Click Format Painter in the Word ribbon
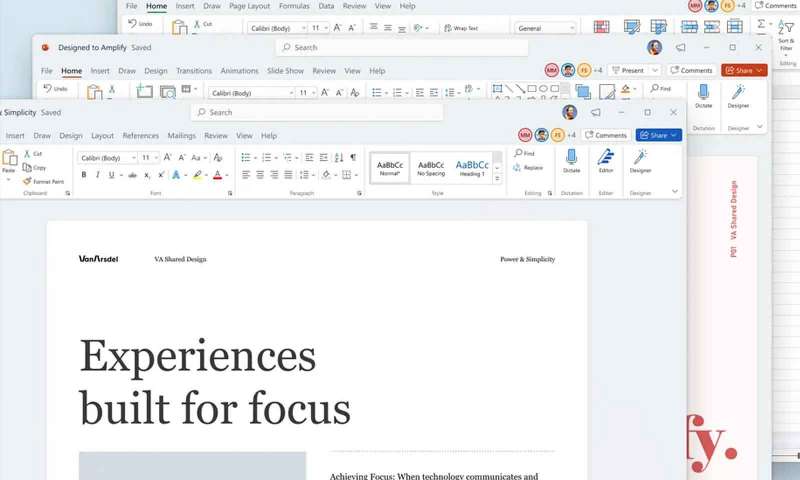 coord(43,181)
